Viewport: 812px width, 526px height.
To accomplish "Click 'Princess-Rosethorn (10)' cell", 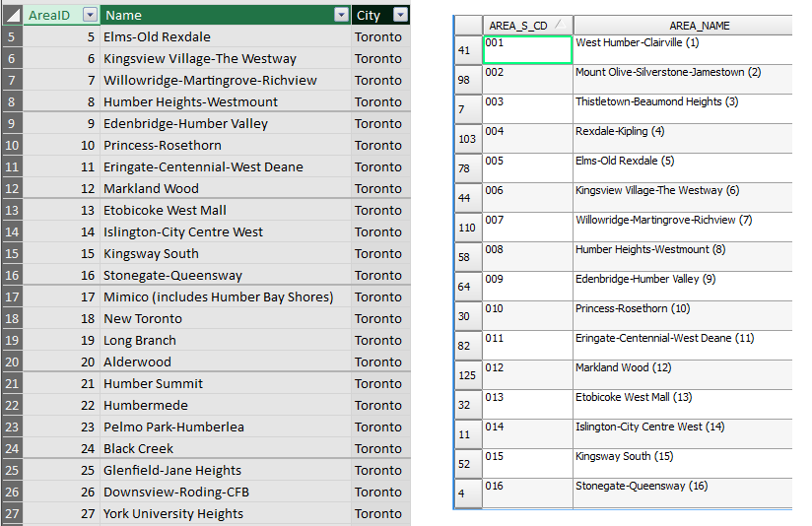I will (x=683, y=315).
